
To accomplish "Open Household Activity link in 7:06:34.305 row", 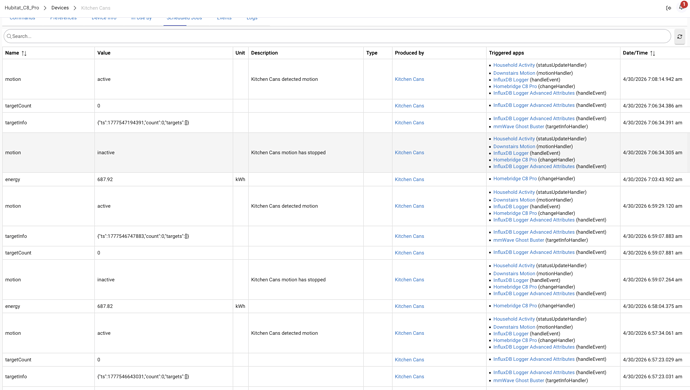I will [514, 139].
